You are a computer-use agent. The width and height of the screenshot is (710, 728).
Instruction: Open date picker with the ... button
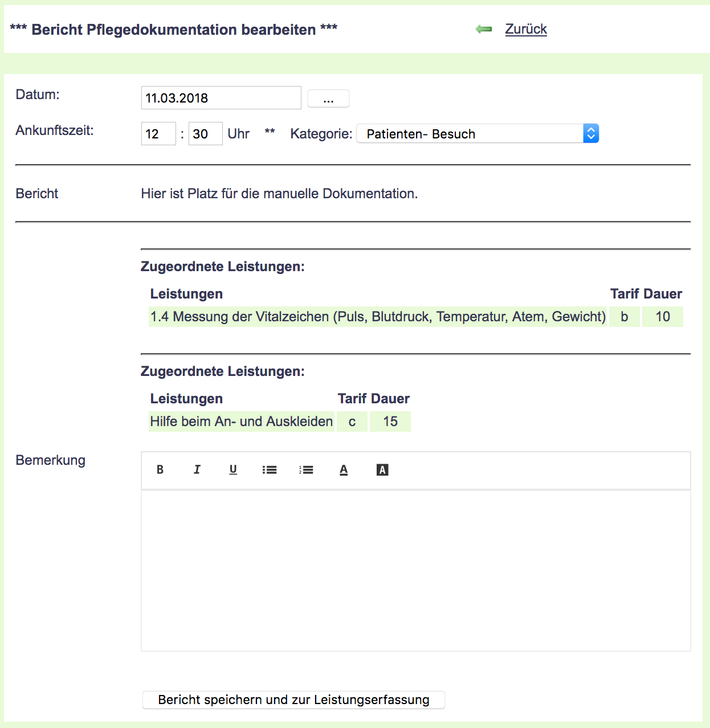(328, 99)
